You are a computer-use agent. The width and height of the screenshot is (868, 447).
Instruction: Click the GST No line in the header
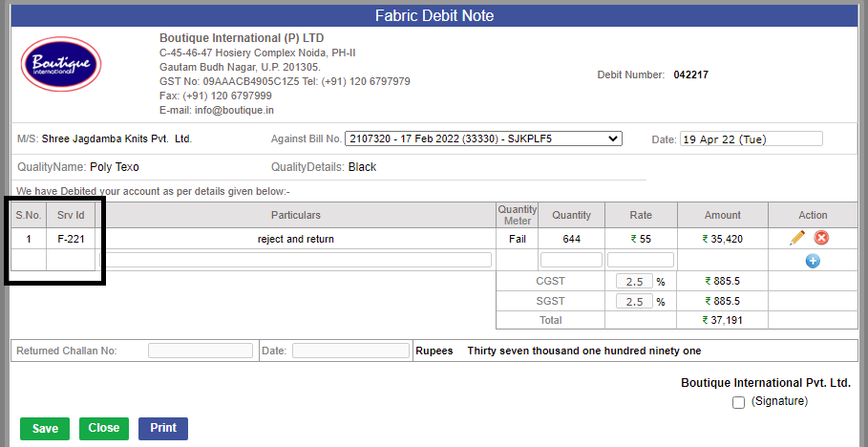(285, 81)
